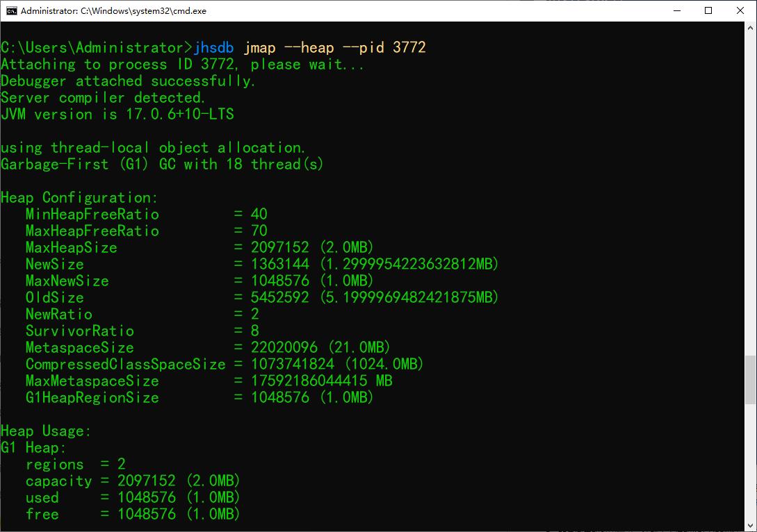Click the 'free' label in Heap Usage
Screen dimensions: 757x532
pos(42,515)
